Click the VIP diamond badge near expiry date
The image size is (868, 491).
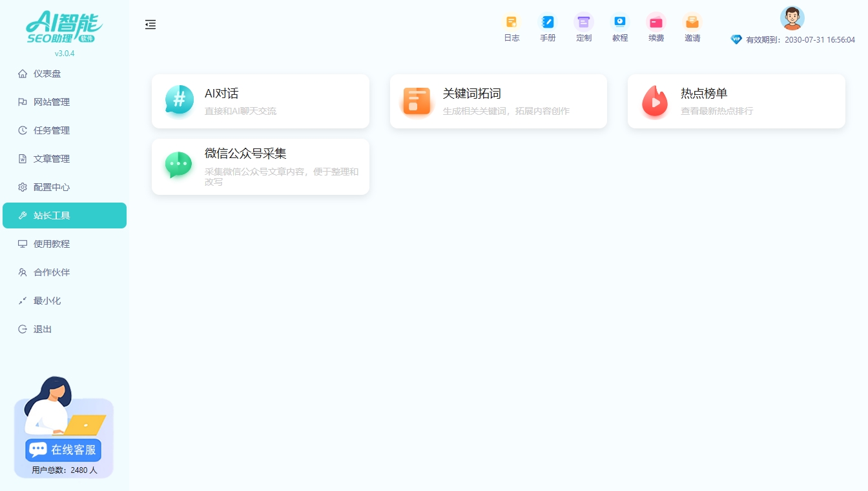pyautogui.click(x=736, y=39)
